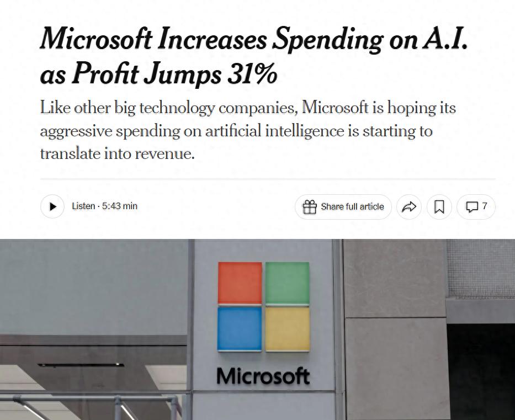Save the article with the bookmark icon
This screenshot has height=420, width=515.
click(x=439, y=207)
